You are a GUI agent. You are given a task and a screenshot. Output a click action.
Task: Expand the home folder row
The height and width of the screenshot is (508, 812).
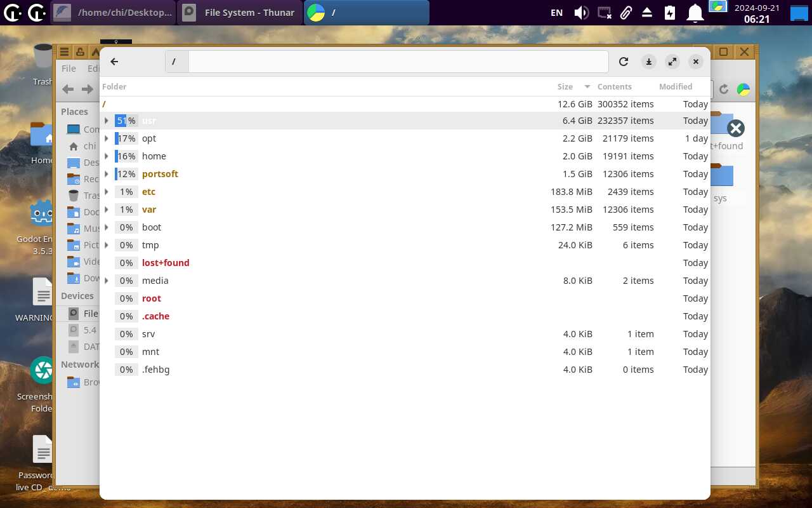[x=107, y=156]
